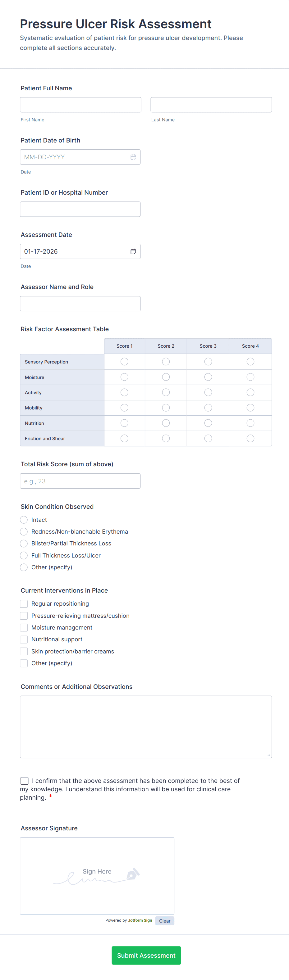Click the First Name field
The image size is (289, 980).
pos(80,104)
